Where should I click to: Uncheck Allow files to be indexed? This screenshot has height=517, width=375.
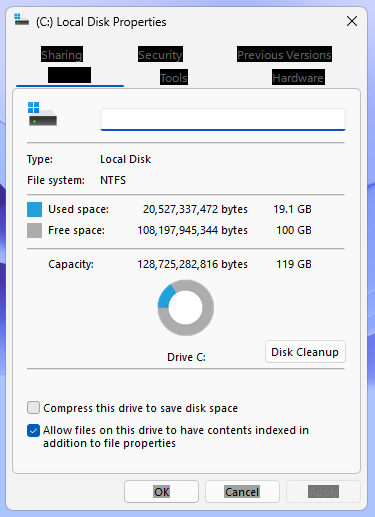click(x=33, y=430)
